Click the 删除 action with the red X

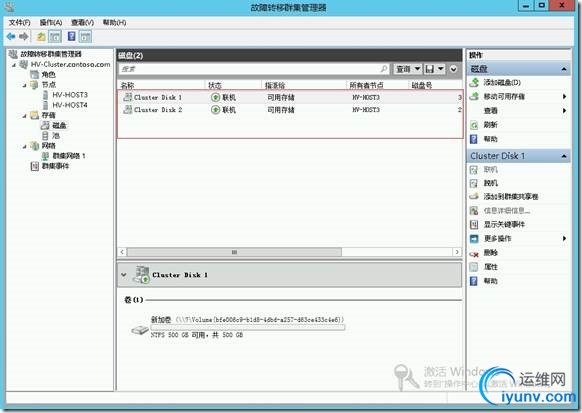tap(490, 253)
